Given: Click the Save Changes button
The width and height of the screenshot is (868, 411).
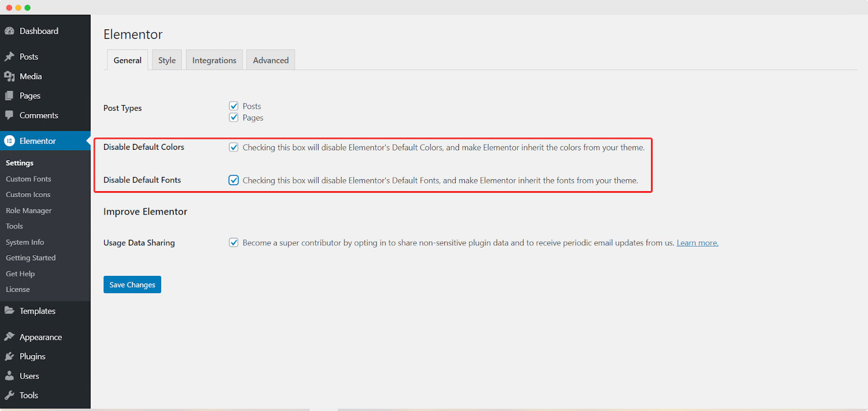Looking at the screenshot, I should tap(132, 284).
